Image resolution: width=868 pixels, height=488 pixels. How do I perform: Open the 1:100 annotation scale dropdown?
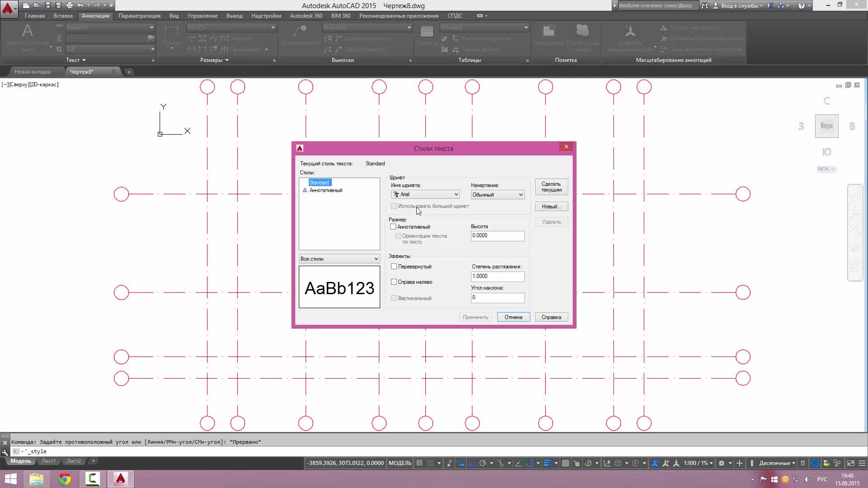698,463
